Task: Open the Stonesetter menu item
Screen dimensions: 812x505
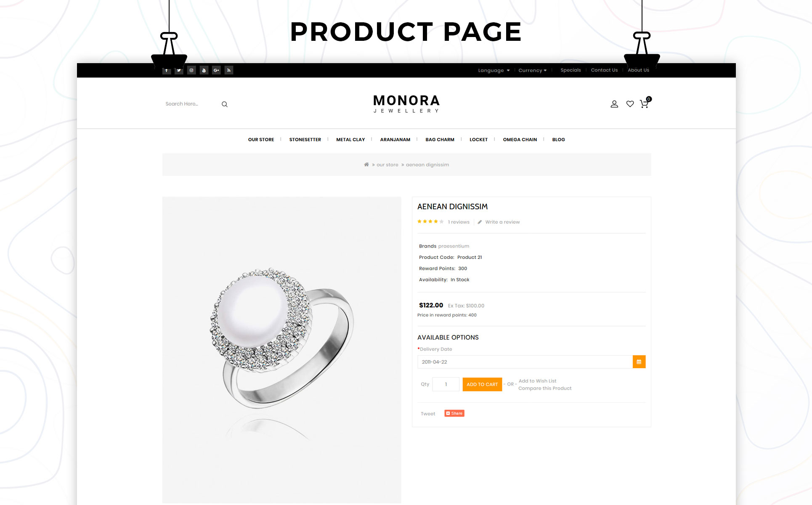Action: click(x=305, y=140)
